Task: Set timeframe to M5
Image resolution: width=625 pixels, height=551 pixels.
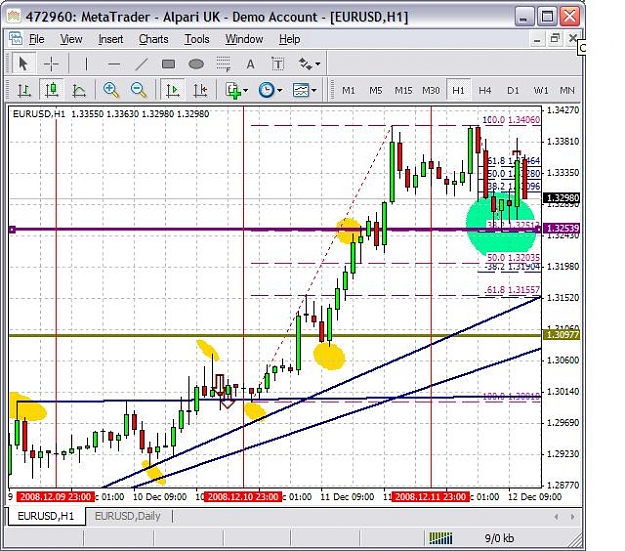Action: (x=375, y=91)
